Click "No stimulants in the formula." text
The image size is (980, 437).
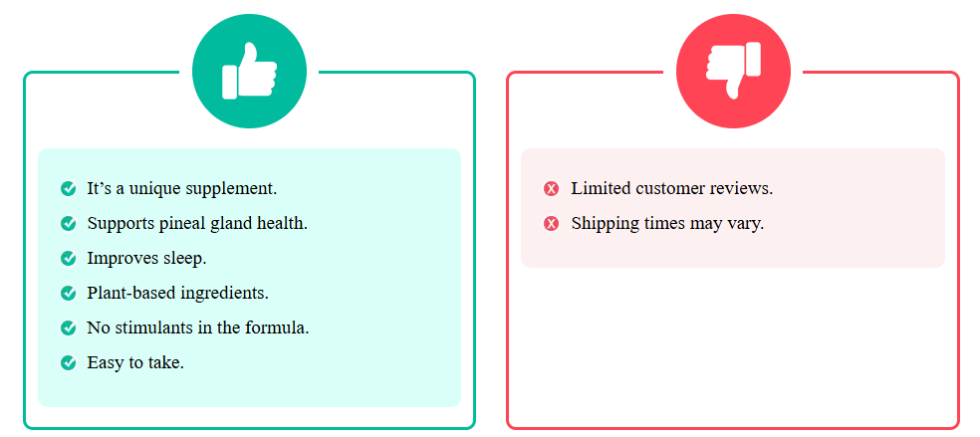point(197,328)
